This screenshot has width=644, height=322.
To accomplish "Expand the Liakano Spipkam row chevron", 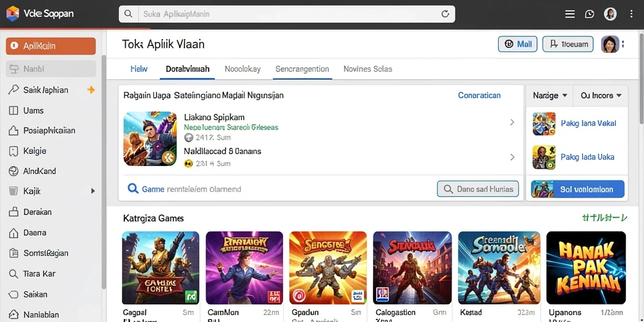I will pyautogui.click(x=512, y=122).
